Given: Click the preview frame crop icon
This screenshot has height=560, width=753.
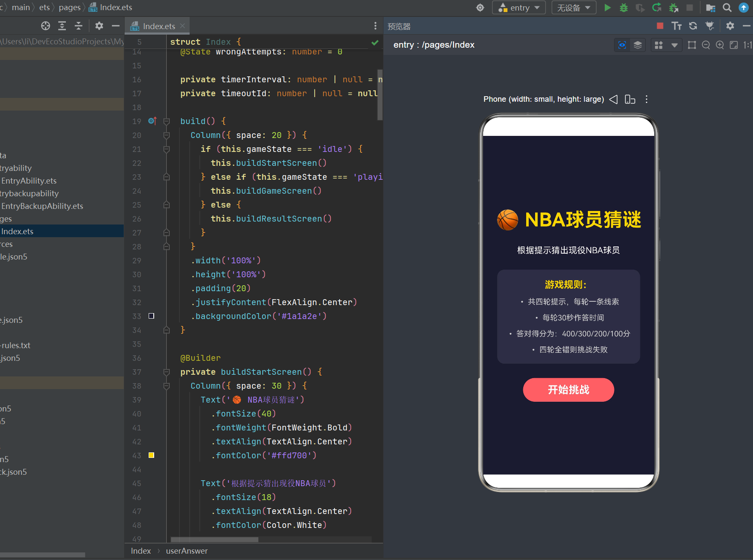Looking at the screenshot, I should (x=692, y=45).
